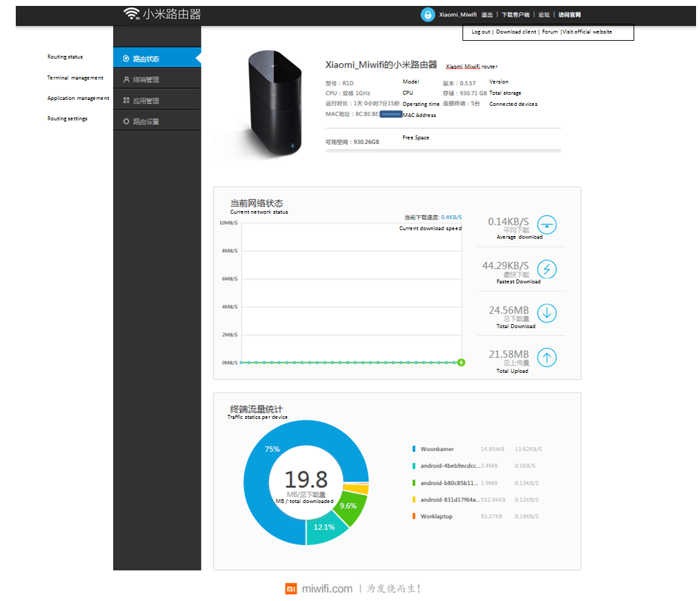Click the average download icon
The width and height of the screenshot is (700, 601).
click(547, 225)
